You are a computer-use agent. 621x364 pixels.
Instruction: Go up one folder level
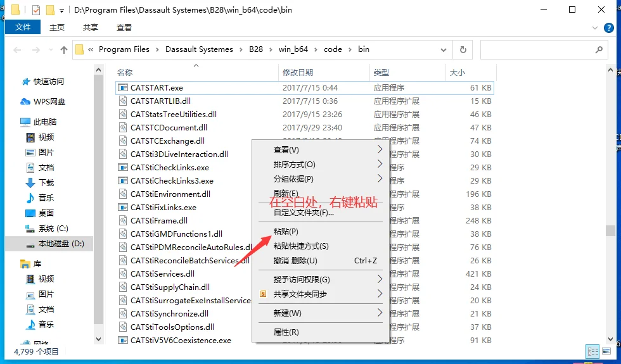point(64,50)
